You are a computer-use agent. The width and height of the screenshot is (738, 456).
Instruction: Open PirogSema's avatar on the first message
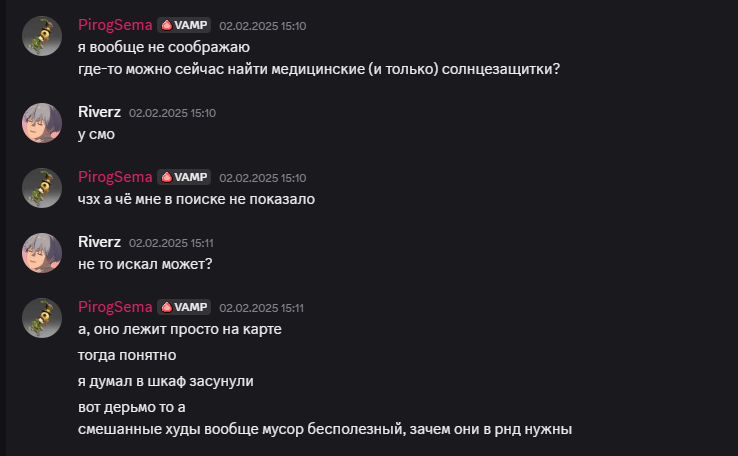(42, 36)
